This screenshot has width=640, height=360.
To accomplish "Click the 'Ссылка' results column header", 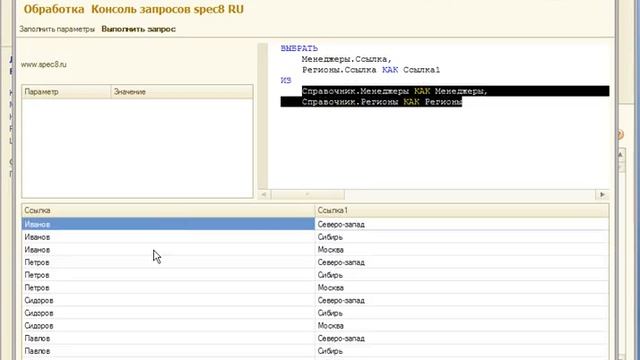I will (168, 210).
